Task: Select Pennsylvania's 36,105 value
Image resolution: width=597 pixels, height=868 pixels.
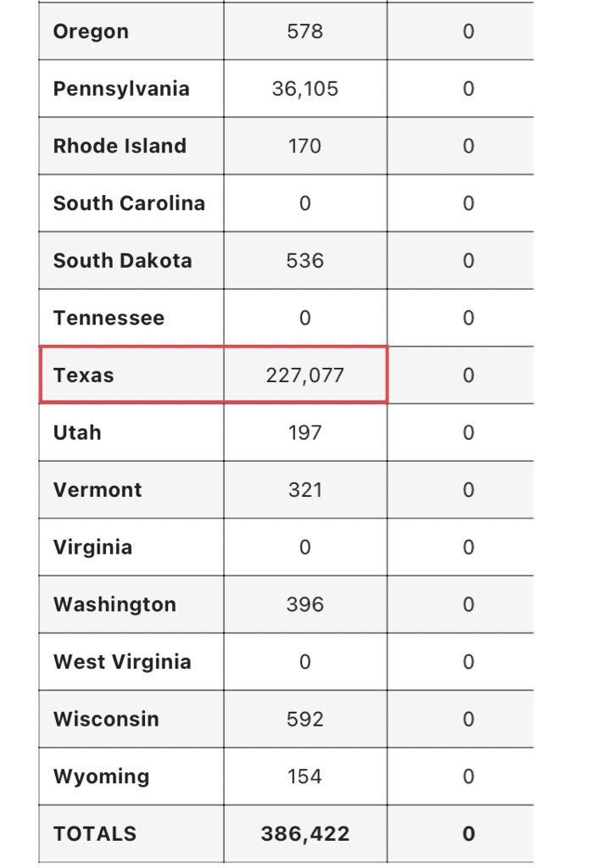Action: [x=304, y=89]
